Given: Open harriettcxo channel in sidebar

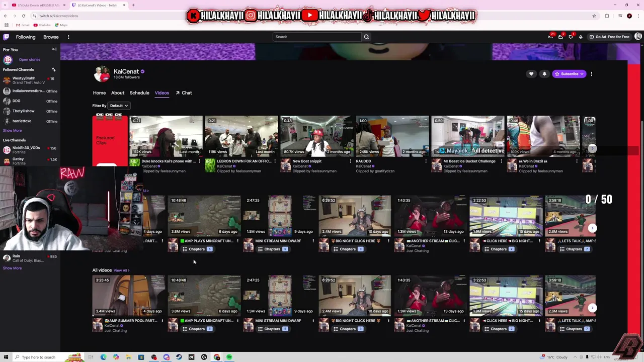Looking at the screenshot, I should (x=30, y=121).
